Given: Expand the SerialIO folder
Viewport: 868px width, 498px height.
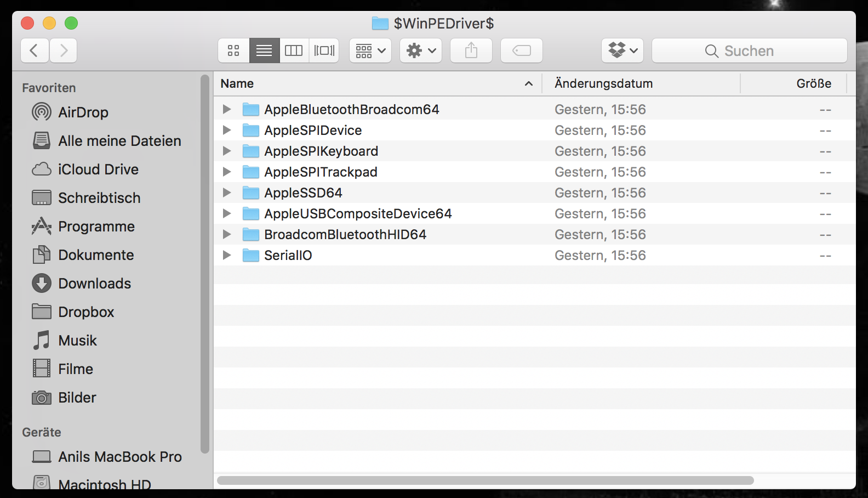Looking at the screenshot, I should pos(226,255).
